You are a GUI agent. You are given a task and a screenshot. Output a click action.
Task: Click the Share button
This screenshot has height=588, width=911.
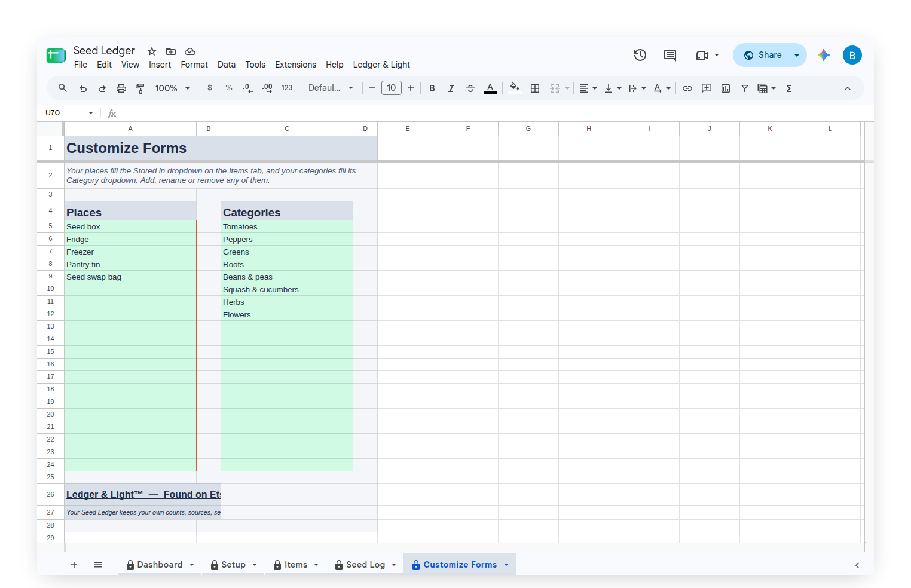[760, 55]
